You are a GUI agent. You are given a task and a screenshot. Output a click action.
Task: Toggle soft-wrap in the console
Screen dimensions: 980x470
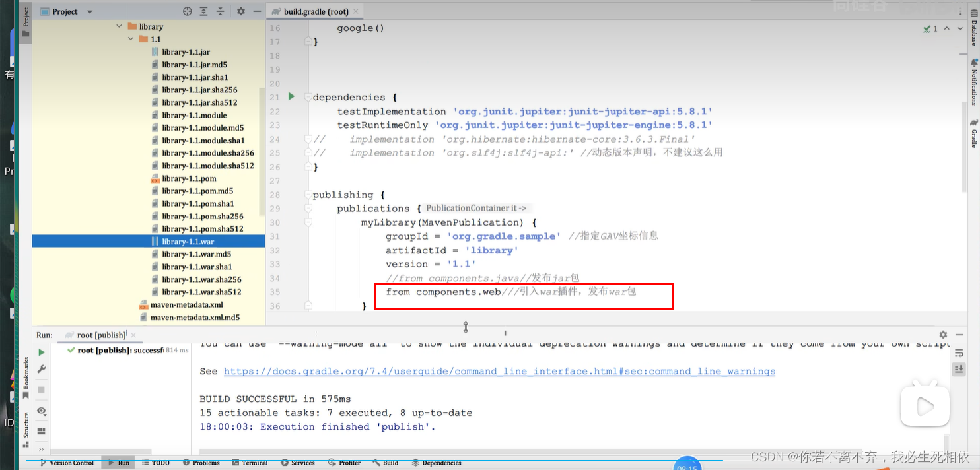point(960,354)
